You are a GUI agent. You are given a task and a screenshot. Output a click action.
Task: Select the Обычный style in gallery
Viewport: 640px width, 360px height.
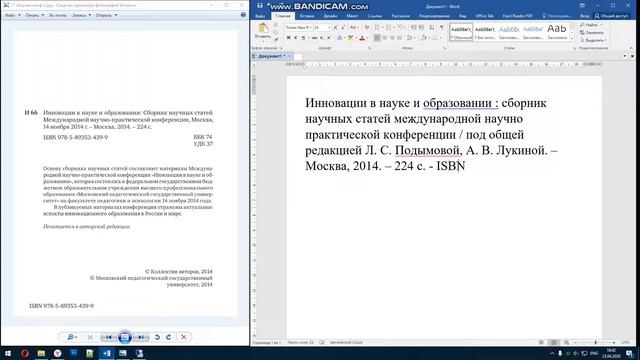[x=461, y=32]
